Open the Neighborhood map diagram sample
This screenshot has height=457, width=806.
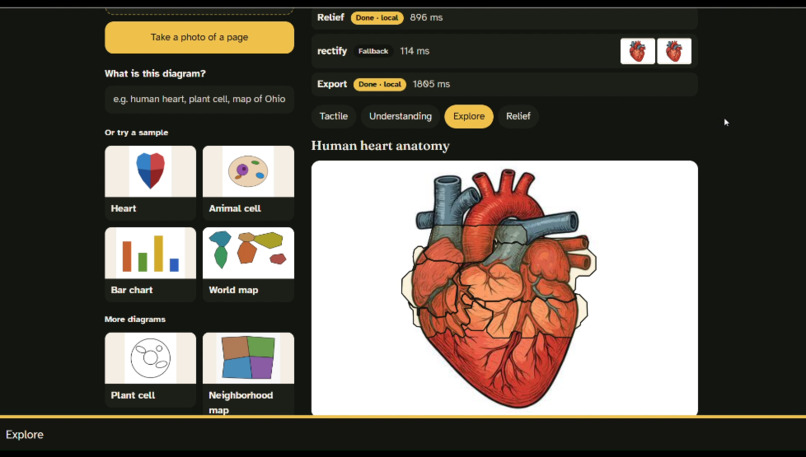click(248, 374)
